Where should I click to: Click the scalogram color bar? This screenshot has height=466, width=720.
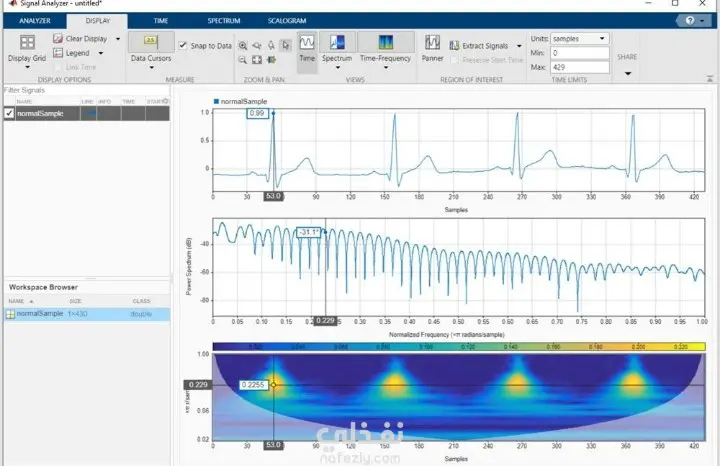click(x=459, y=347)
